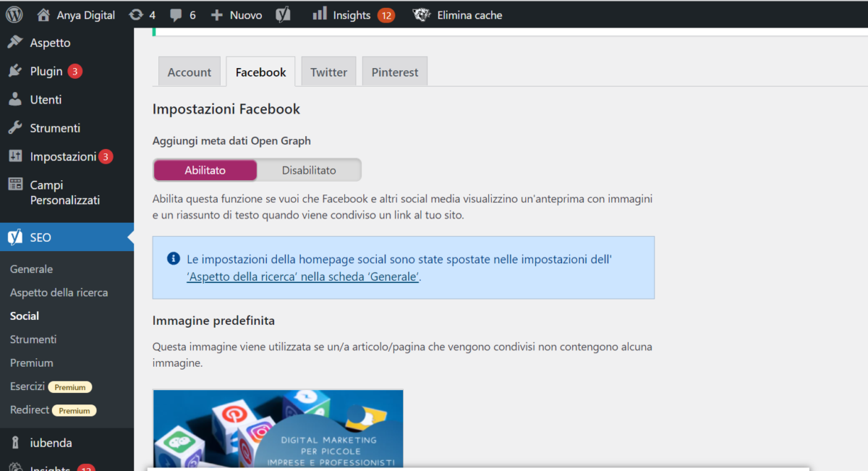The width and height of the screenshot is (868, 471).
Task: Open the Nuovo add-new menu
Action: 237,14
